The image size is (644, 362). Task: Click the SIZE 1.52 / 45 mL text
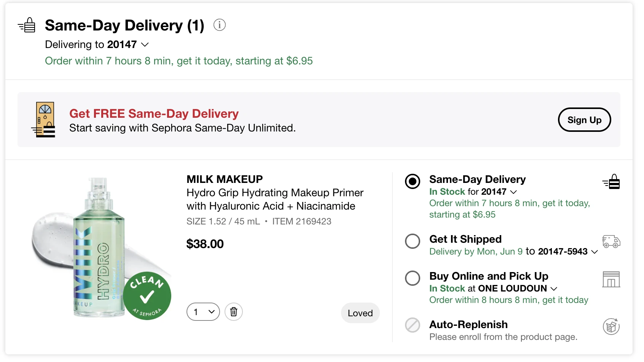click(x=223, y=221)
